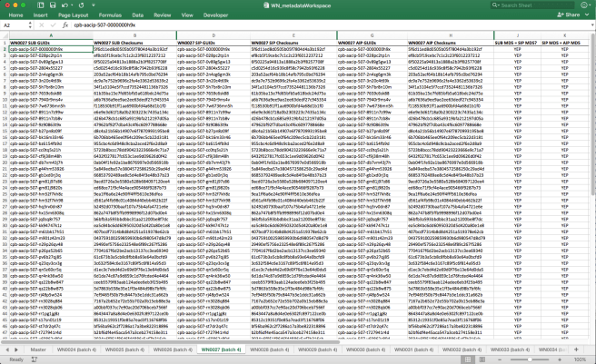
Task: Click the zoom in plus button
Action: pyautogui.click(x=560, y=359)
